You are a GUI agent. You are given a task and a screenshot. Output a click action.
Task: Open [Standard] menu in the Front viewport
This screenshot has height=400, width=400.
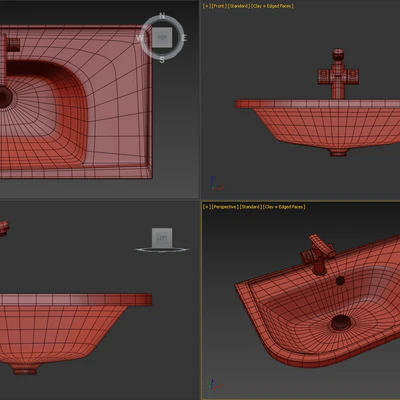pyautogui.click(x=239, y=6)
